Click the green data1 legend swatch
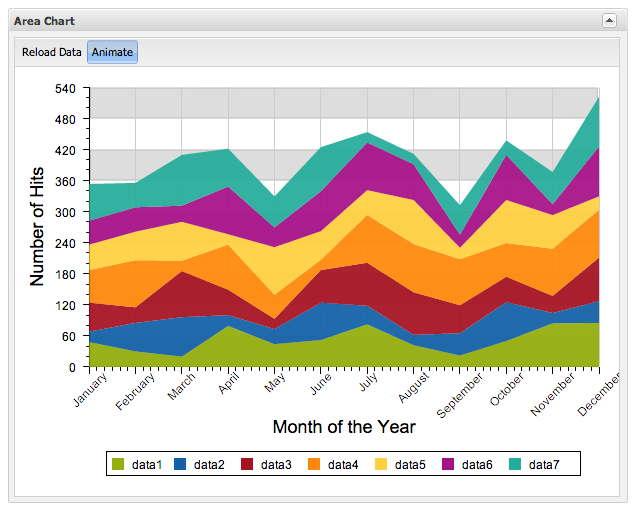The height and width of the screenshot is (509, 638). click(118, 464)
